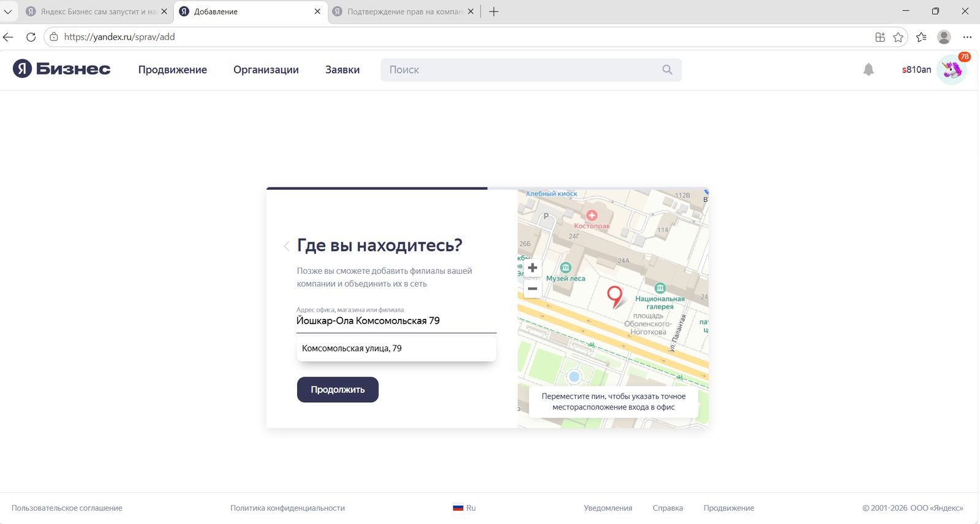980x524 pixels.
Task: Open the favorites list icon
Action: click(921, 37)
